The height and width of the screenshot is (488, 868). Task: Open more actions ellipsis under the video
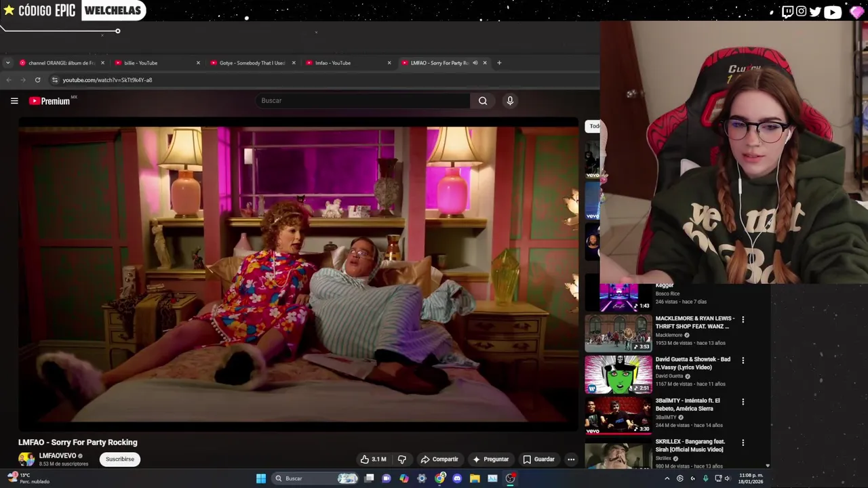pyautogui.click(x=571, y=459)
